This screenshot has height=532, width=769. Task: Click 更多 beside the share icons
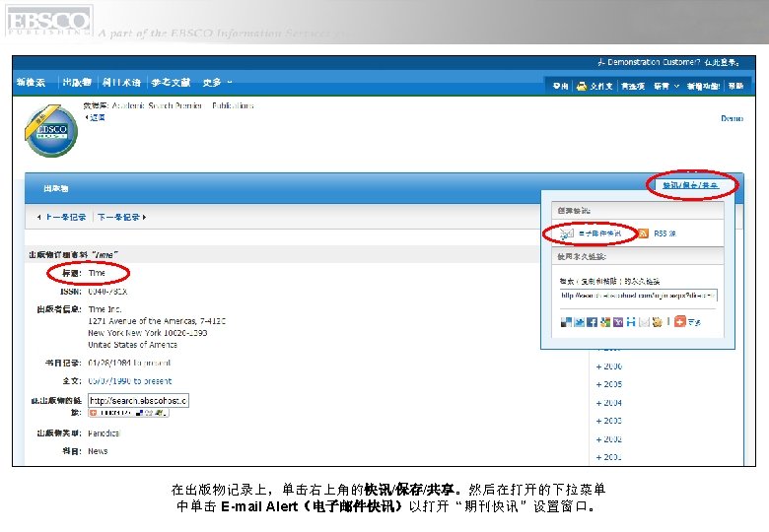point(694,322)
